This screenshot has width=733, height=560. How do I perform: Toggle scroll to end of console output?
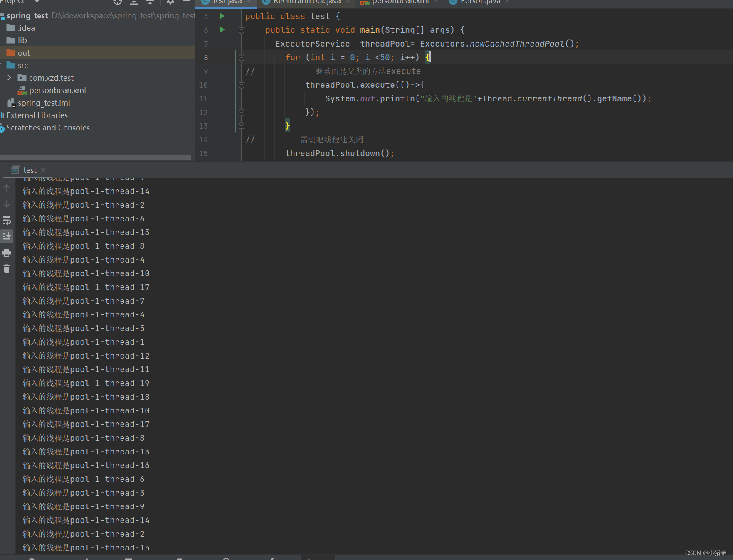click(x=7, y=236)
